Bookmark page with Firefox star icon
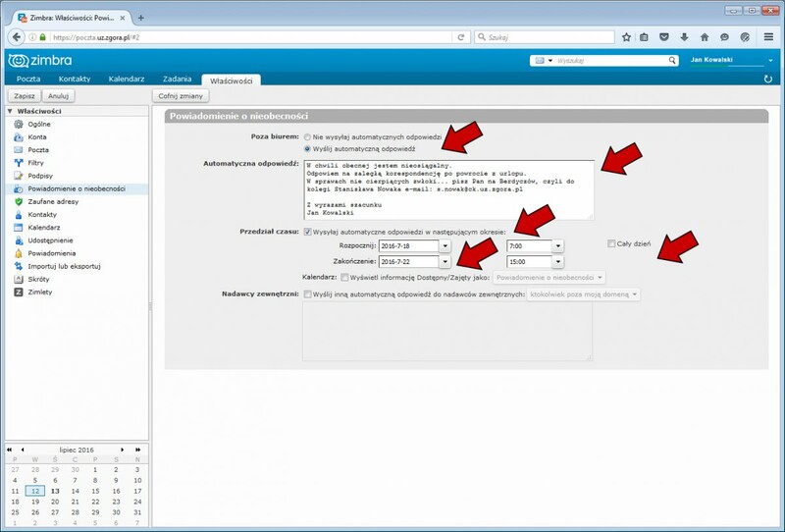Viewport: 785px width, 532px height. click(x=626, y=37)
